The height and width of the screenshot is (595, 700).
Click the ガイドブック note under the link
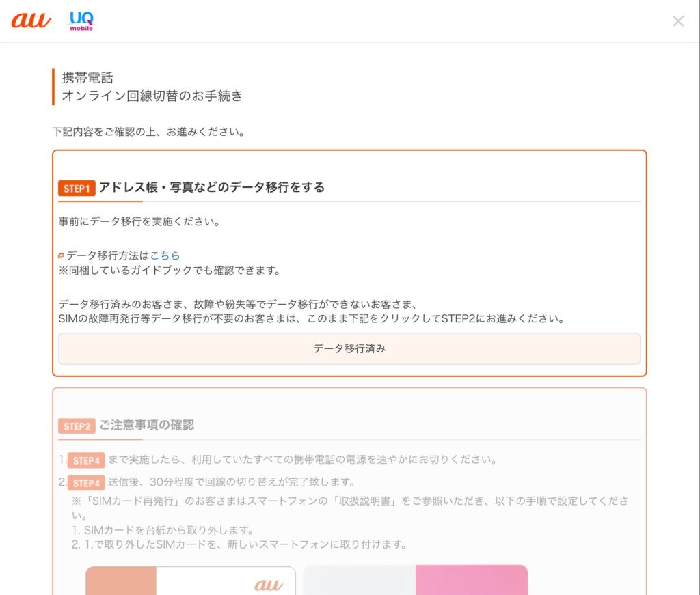[170, 271]
